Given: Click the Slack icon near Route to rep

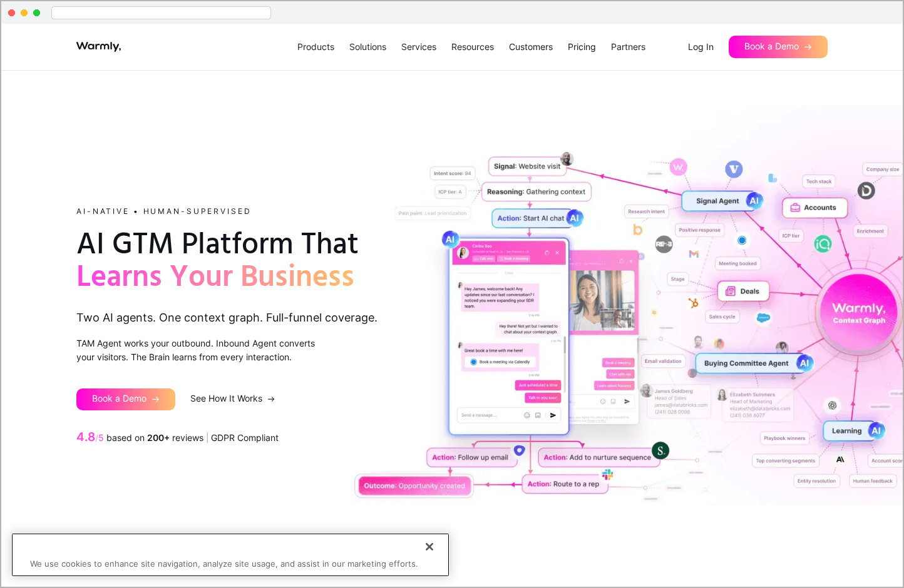Looking at the screenshot, I should pos(607,475).
